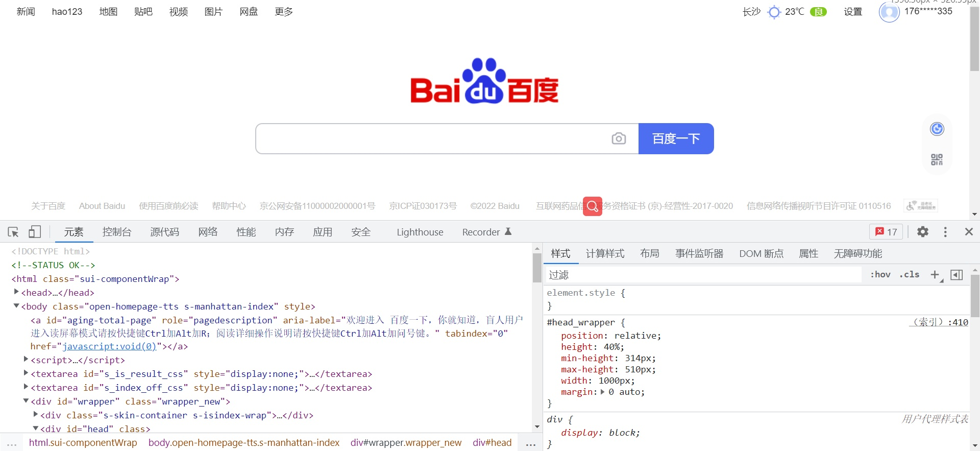
Task: Click breadcrumb overflow ellipsis on the left
Action: click(x=12, y=443)
